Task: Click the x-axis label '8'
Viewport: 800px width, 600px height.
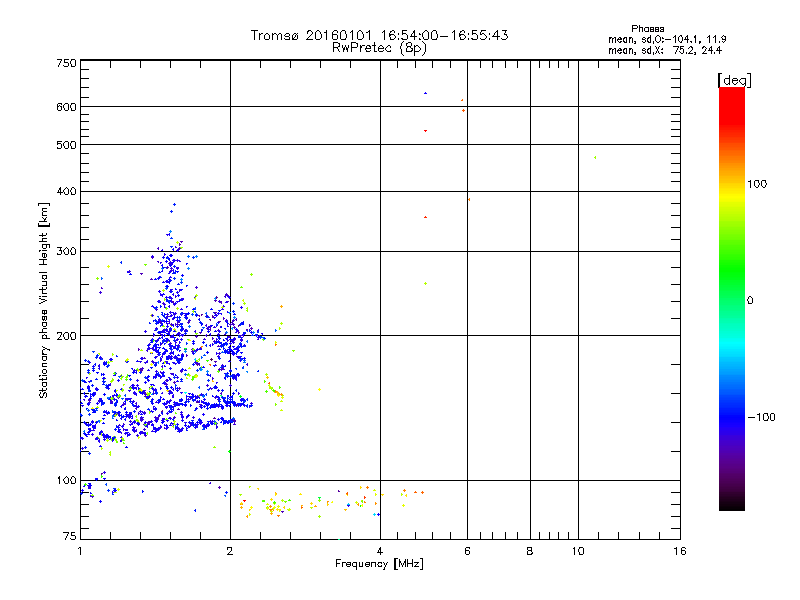Action: tap(530, 551)
